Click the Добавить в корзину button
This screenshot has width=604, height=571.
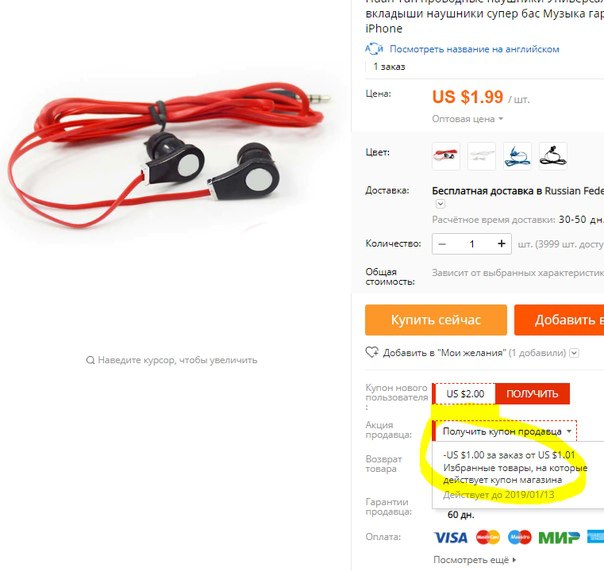coord(559,320)
